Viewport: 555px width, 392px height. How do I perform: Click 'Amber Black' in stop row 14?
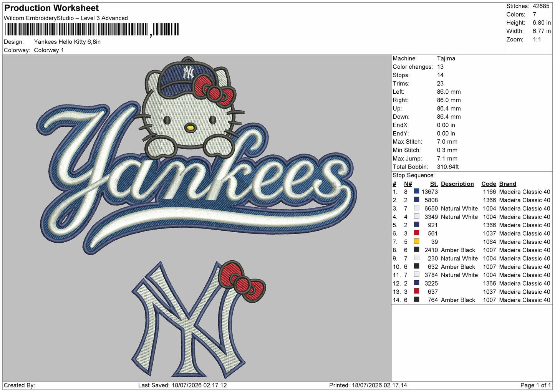(458, 300)
